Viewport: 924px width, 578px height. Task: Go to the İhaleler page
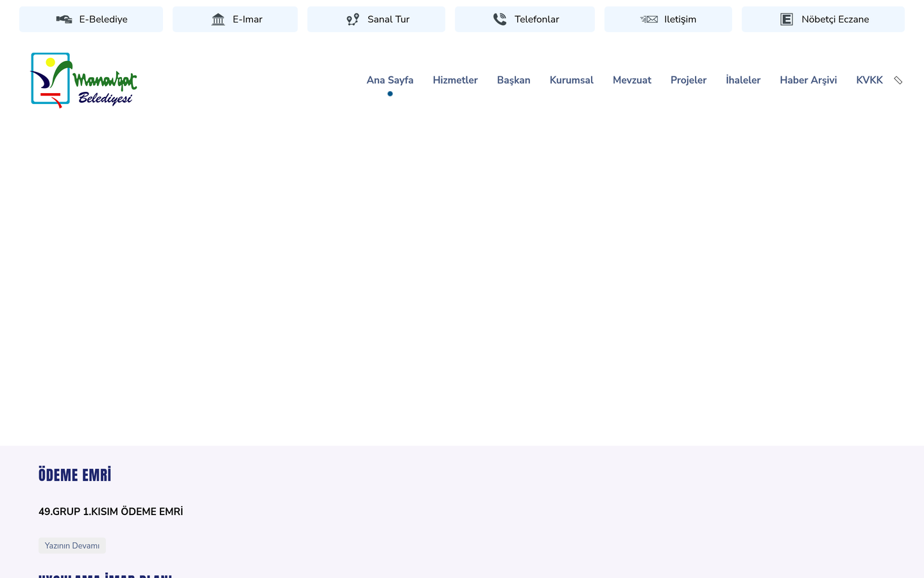(743, 80)
